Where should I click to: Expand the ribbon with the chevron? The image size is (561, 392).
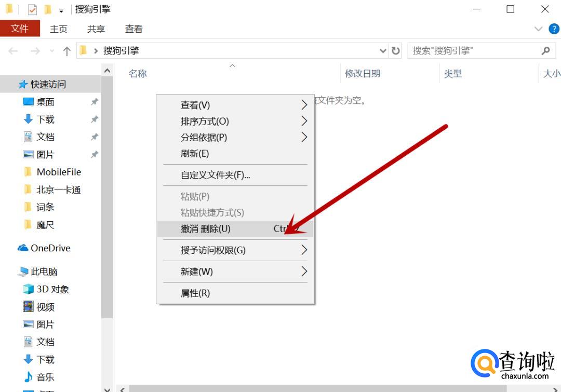click(x=538, y=29)
